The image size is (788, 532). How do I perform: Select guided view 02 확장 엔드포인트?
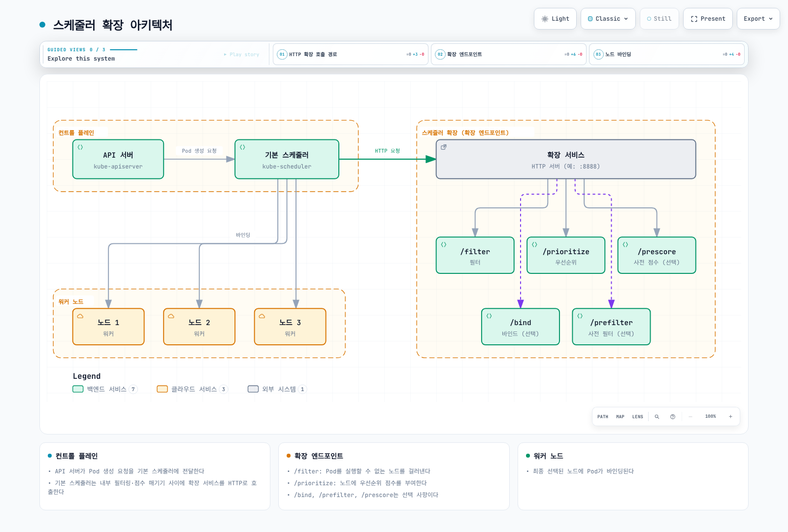[509, 54]
